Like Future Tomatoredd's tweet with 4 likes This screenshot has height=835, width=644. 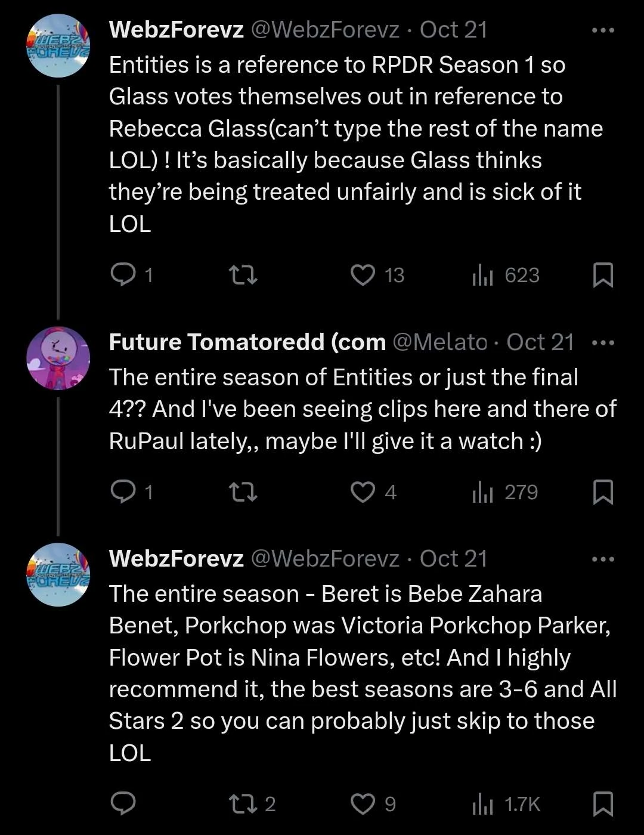coord(363,492)
